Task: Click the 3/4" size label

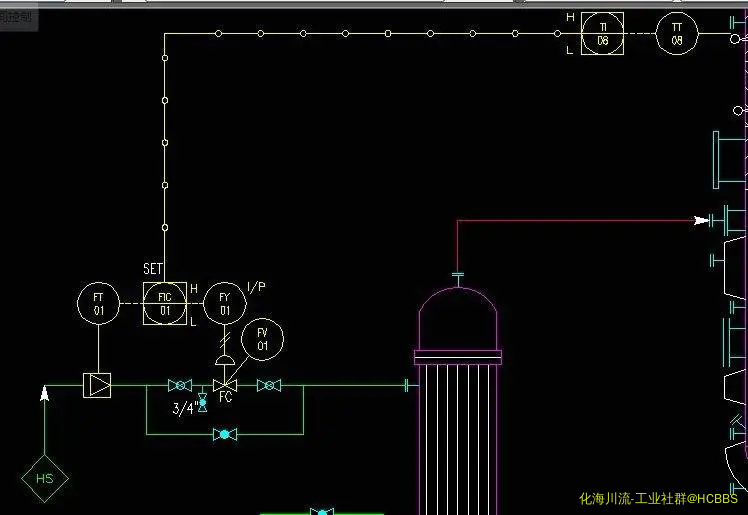Action: click(x=185, y=408)
